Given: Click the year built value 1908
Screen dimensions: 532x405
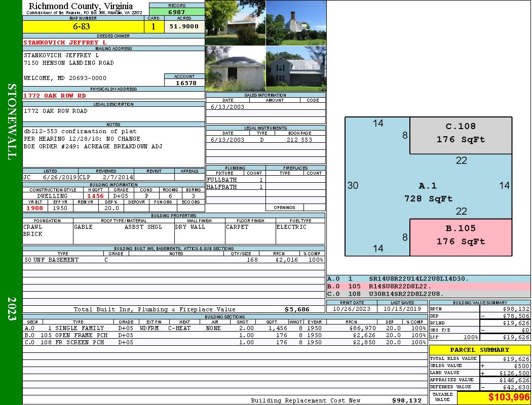Looking at the screenshot, I should coord(35,208).
